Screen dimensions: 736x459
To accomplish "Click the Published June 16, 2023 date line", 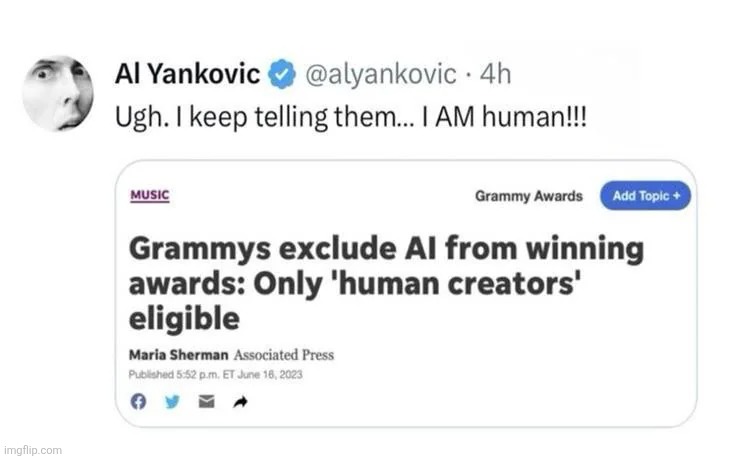I will tap(216, 374).
